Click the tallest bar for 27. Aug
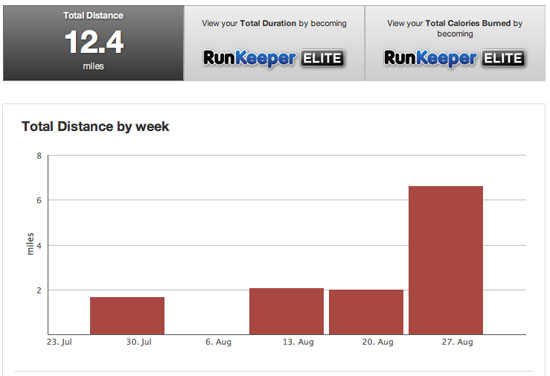 pos(445,260)
